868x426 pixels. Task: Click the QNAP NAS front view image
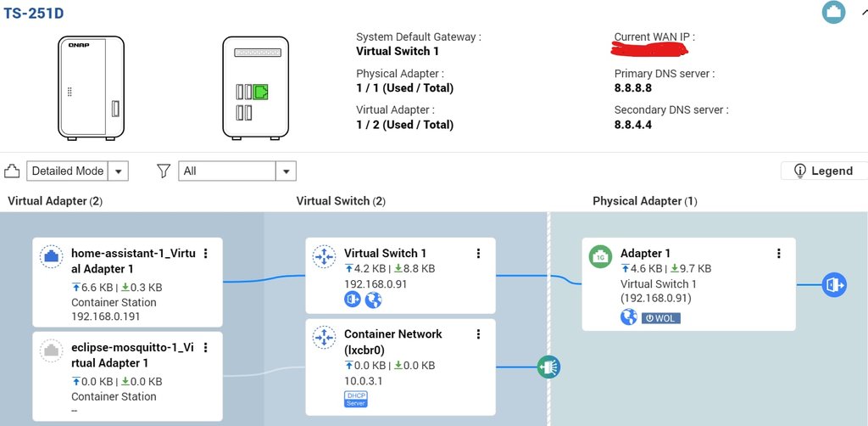(x=92, y=87)
